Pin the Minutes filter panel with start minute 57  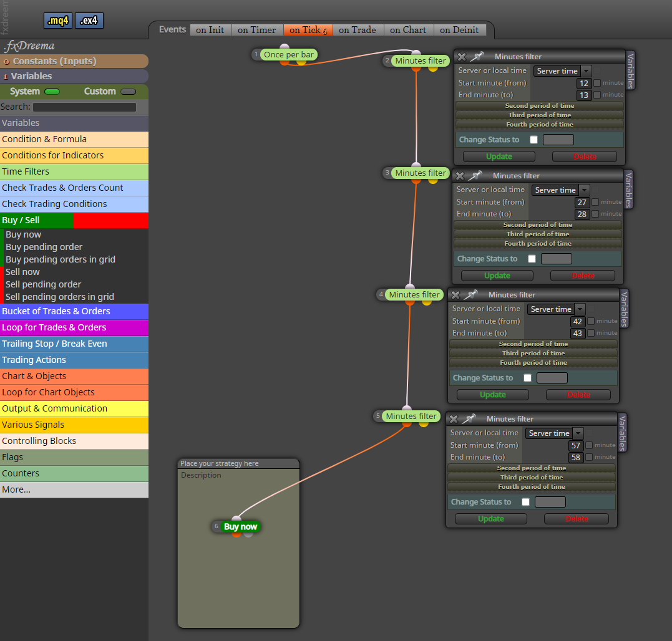tap(469, 418)
